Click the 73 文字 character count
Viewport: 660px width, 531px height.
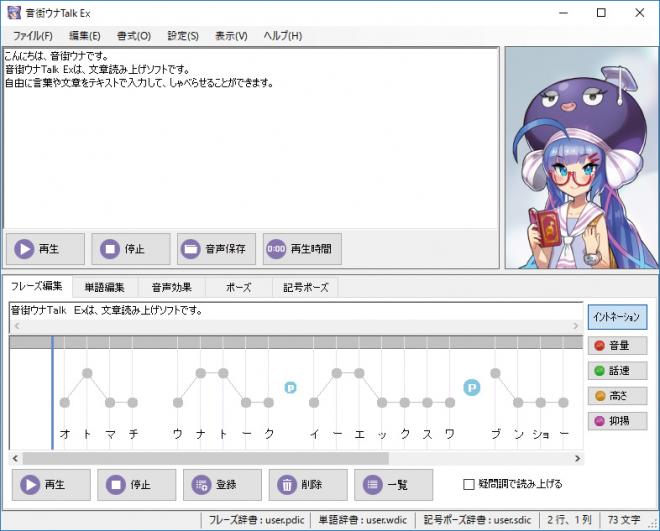click(624, 520)
